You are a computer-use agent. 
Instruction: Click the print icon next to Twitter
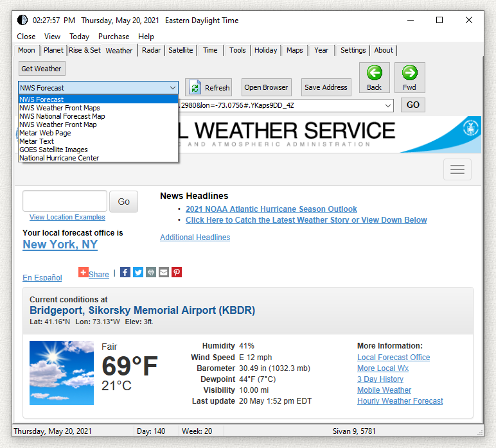point(151,272)
